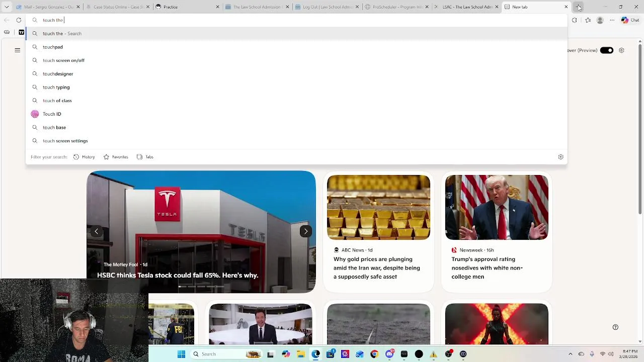Open Trump's approval rating article headline

[487, 268]
